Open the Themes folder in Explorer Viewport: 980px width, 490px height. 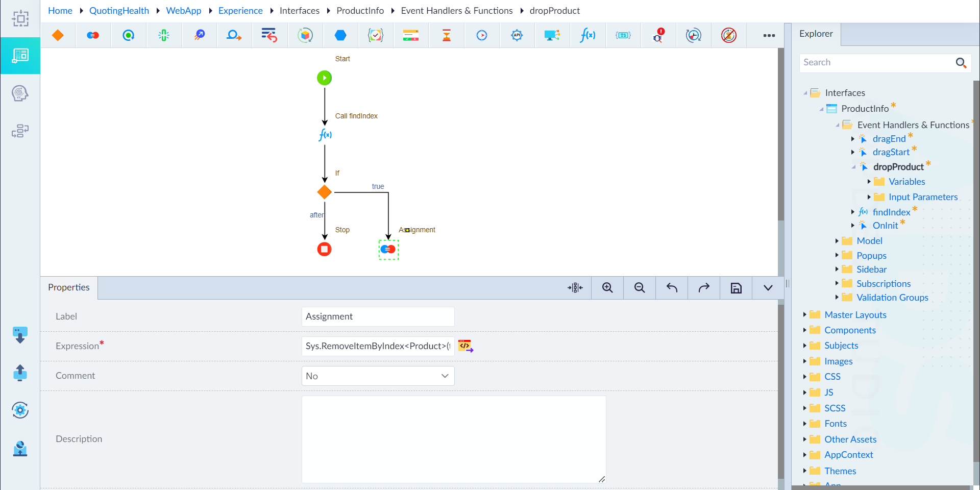tap(840, 471)
